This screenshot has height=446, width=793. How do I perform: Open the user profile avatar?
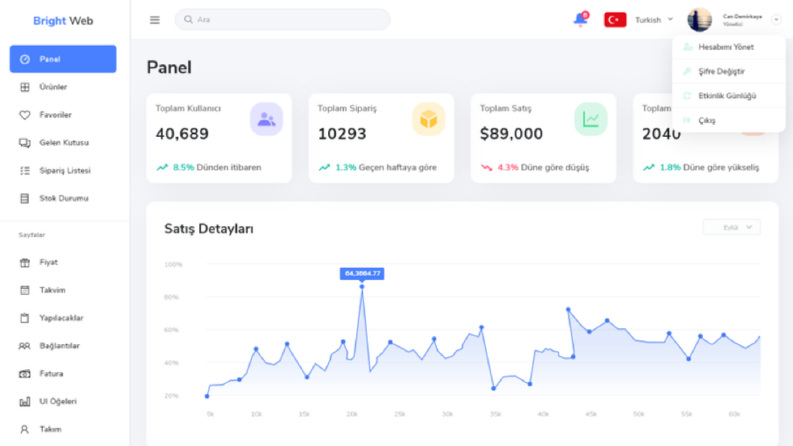pos(699,20)
